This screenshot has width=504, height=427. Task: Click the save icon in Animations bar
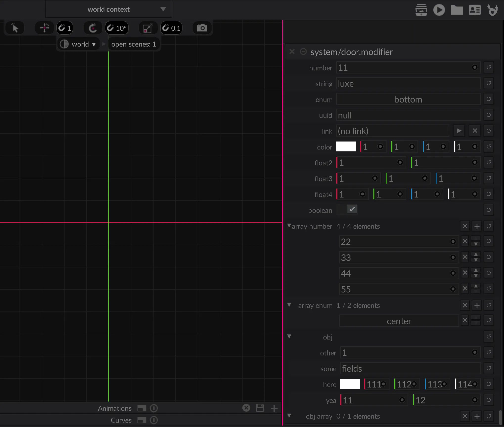[260, 408]
